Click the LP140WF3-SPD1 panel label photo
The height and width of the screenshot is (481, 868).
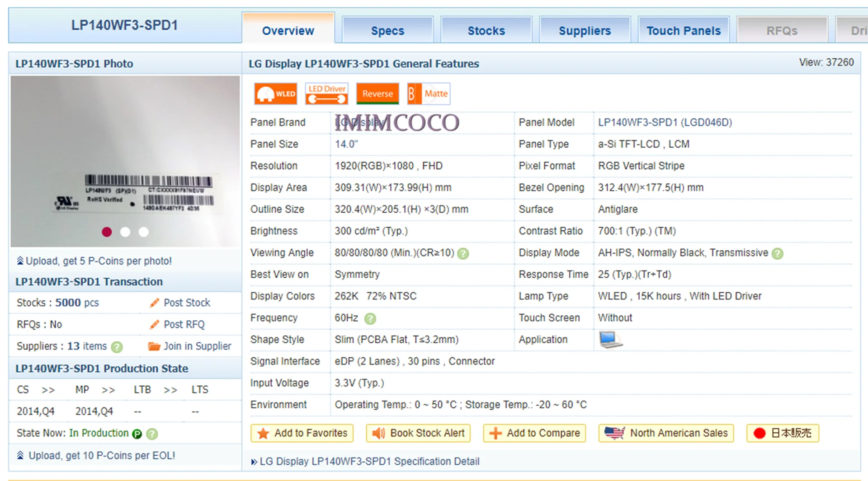125,161
